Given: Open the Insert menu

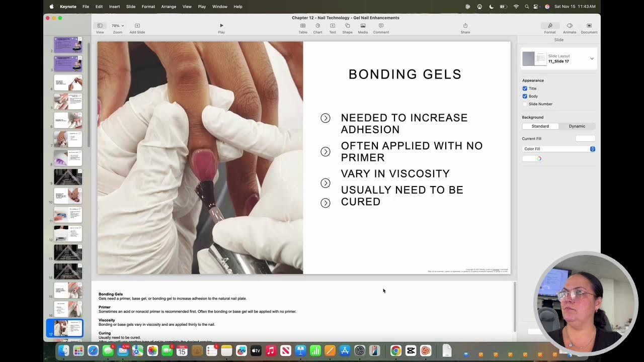Looking at the screenshot, I should click(x=114, y=7).
